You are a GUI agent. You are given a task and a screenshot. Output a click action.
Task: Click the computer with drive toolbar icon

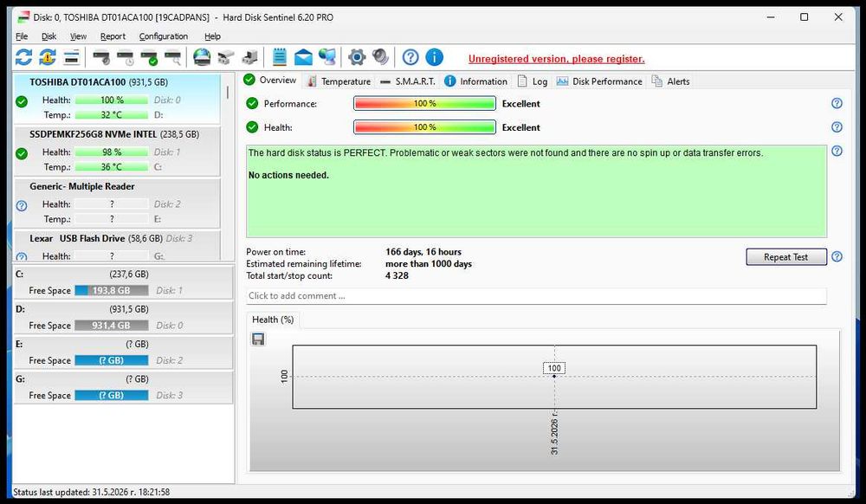pos(249,57)
